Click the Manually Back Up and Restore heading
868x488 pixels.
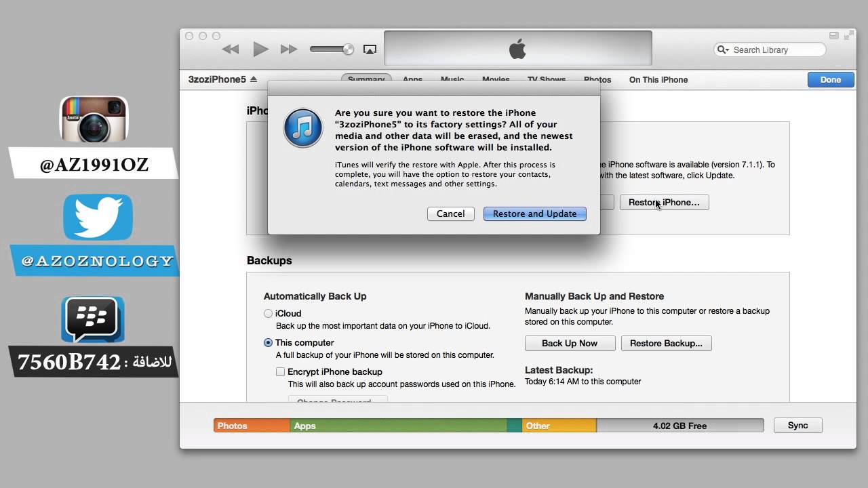pos(594,296)
